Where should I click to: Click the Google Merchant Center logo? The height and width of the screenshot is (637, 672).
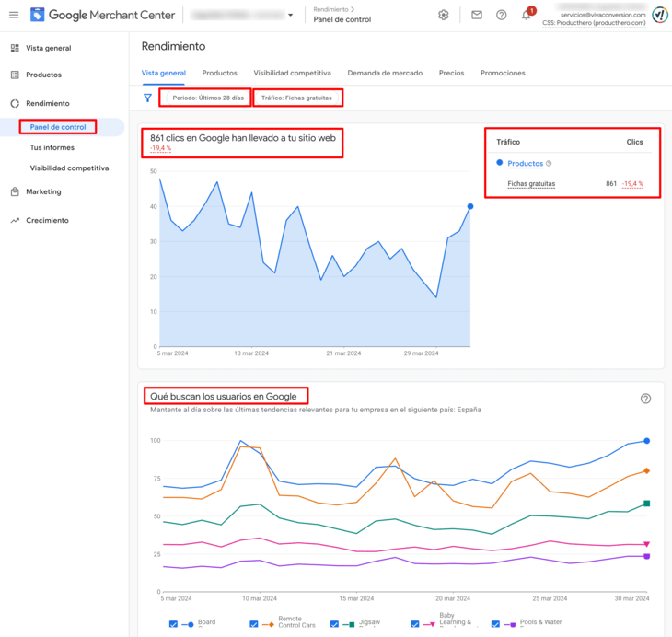pos(102,15)
